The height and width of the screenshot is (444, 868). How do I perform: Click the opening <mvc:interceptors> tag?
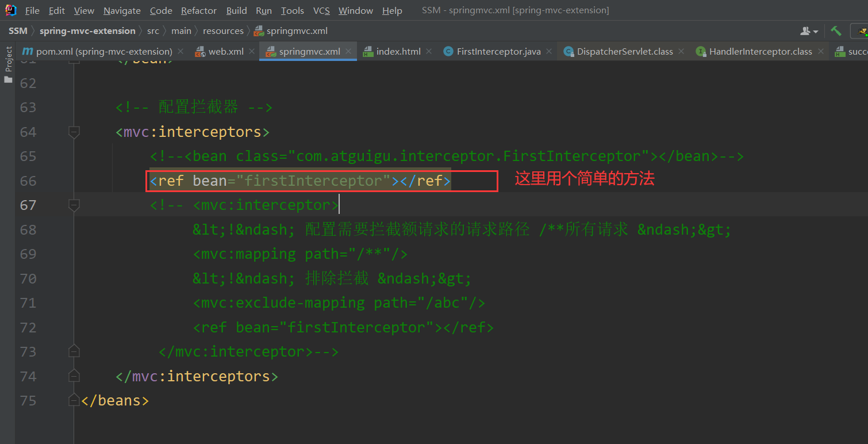click(193, 132)
